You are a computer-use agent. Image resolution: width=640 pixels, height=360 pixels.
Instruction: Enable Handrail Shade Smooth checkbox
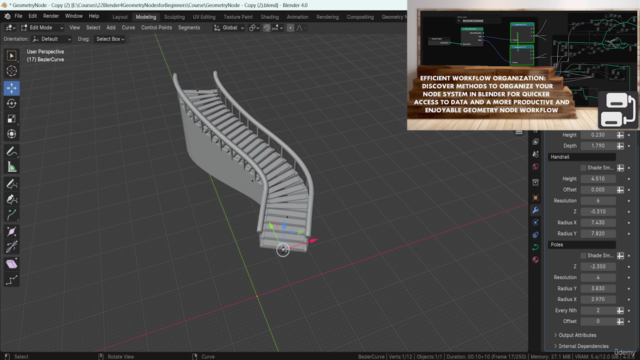pos(583,168)
